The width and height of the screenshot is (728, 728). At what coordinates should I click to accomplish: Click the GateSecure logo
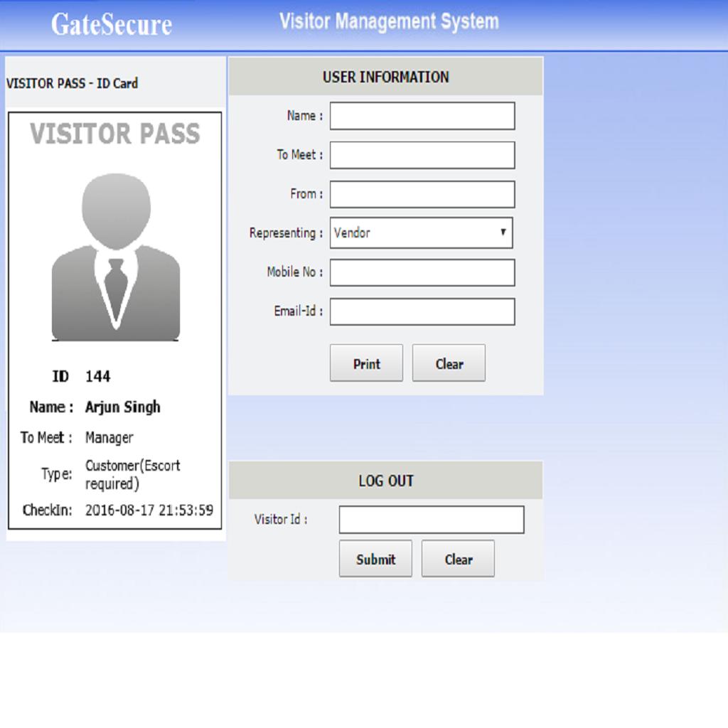click(112, 25)
